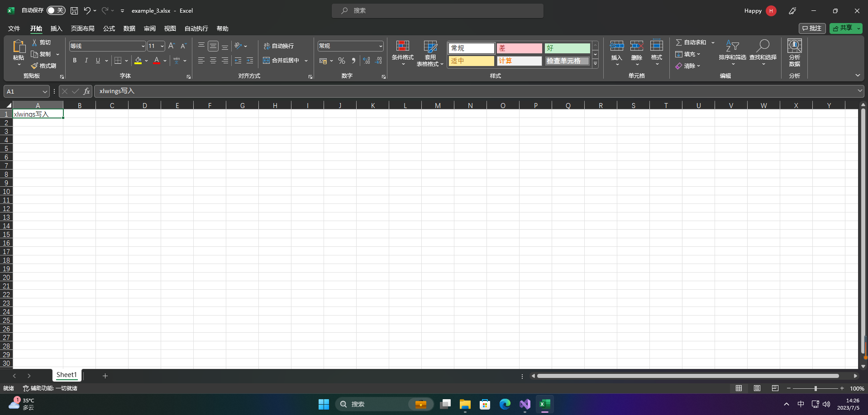Click the decrease indent icon
868x415 pixels.
238,60
